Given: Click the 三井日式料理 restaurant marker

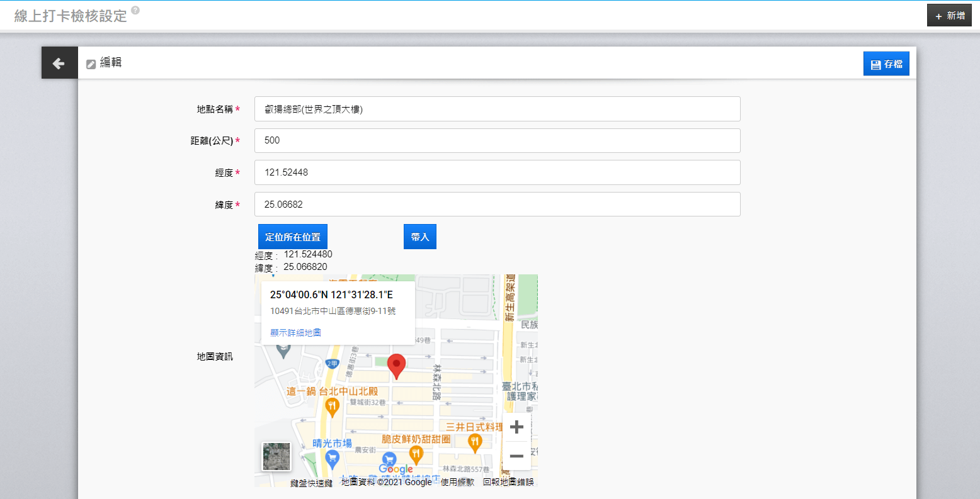Looking at the screenshot, I should [x=476, y=442].
